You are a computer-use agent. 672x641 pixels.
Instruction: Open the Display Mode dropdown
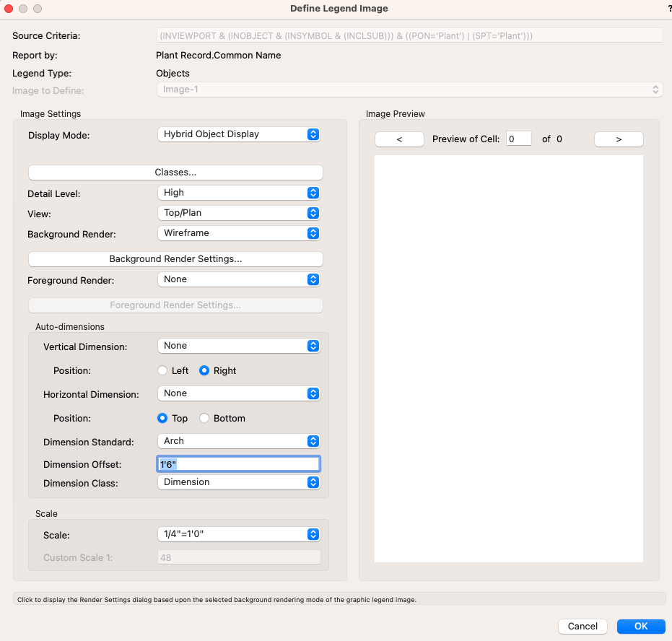point(238,134)
